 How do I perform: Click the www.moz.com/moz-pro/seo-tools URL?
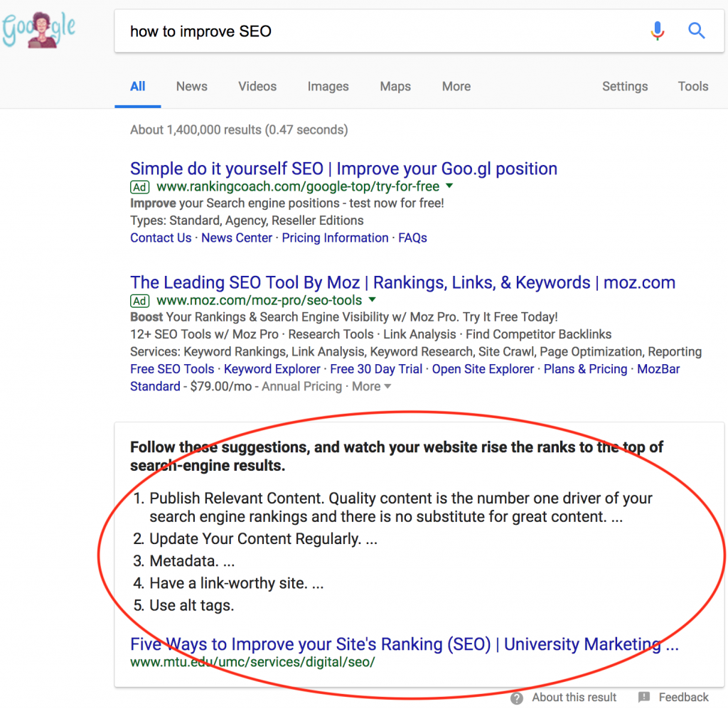259,300
